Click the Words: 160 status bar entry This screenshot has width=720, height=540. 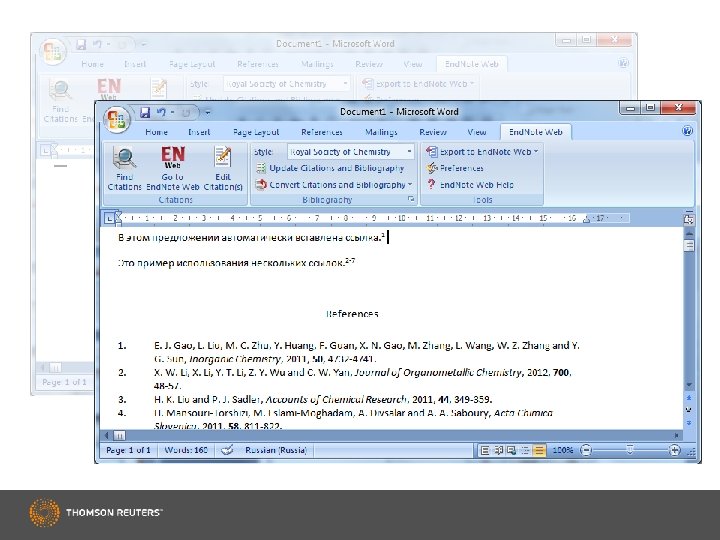click(186, 450)
